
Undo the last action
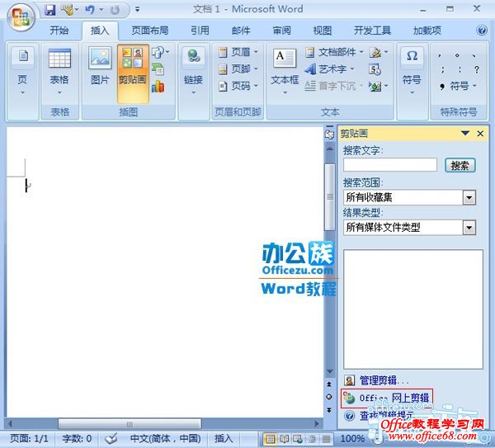89,10
